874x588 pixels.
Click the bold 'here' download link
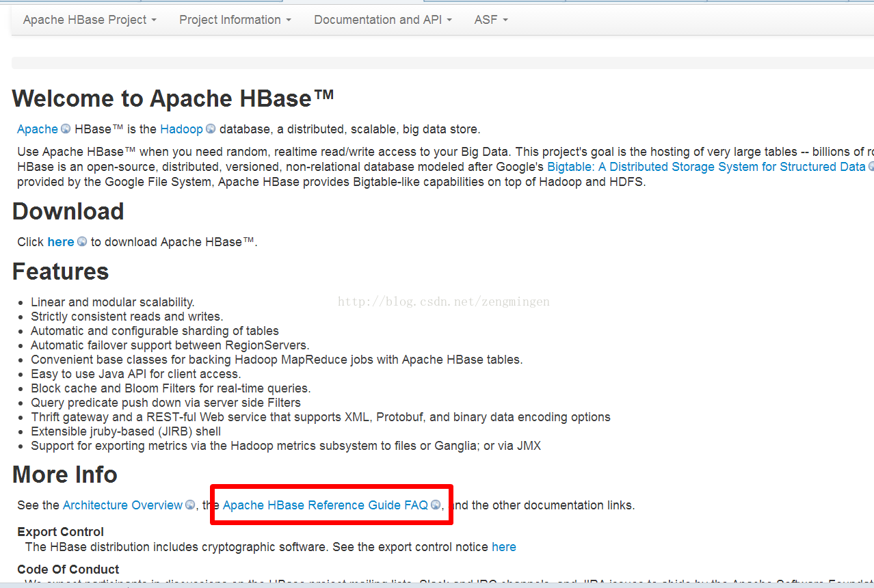coord(61,242)
